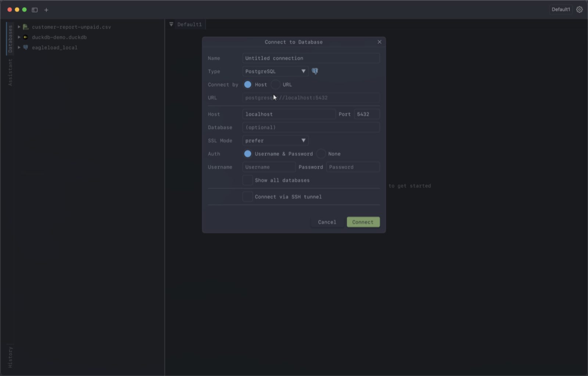Open the SSL Mode dropdown showing prefer
588x376 pixels.
[x=275, y=140]
